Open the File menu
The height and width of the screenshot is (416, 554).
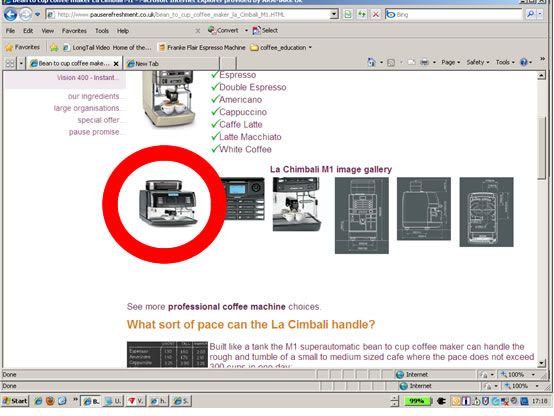[x=10, y=31]
